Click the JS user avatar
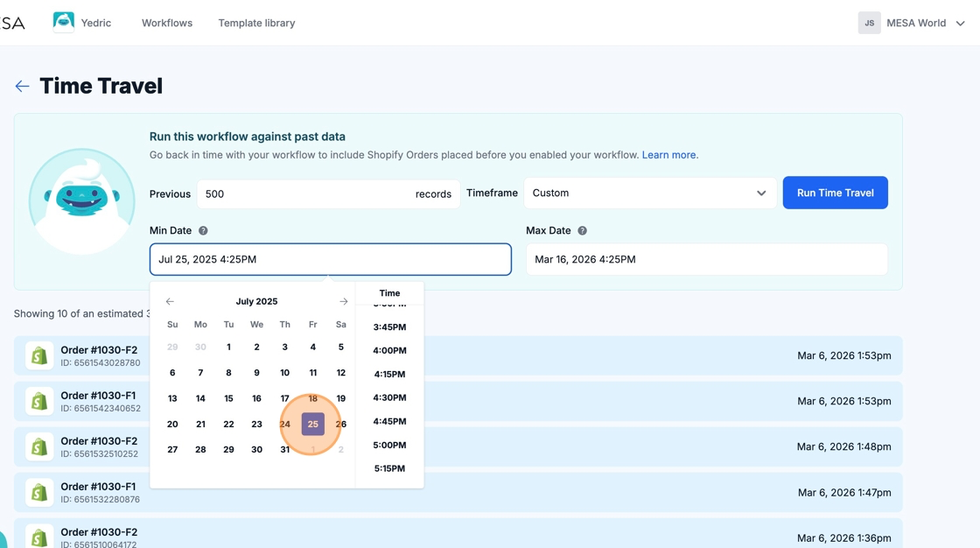Image resolution: width=980 pixels, height=548 pixels. tap(869, 23)
